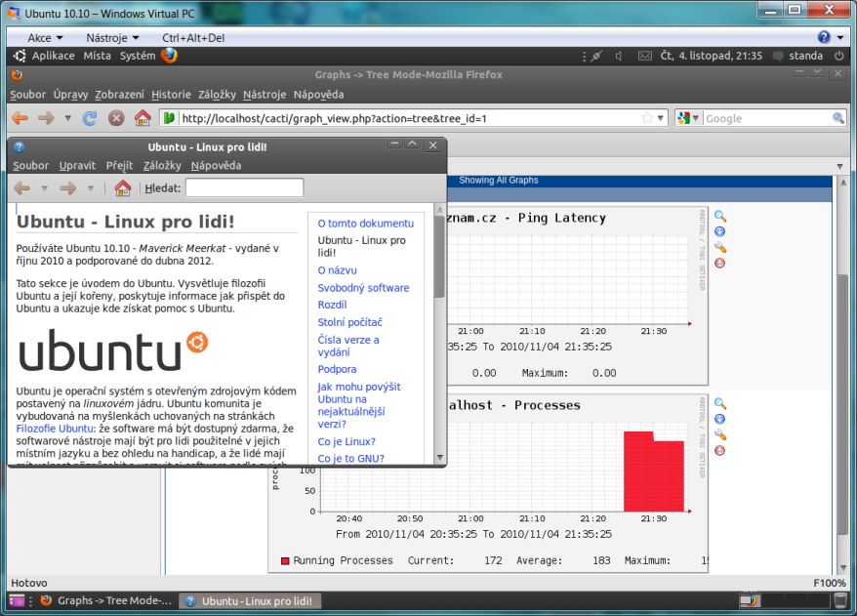Open Přejít menu in help window
Image resolution: width=857 pixels, height=616 pixels.
pos(119,166)
